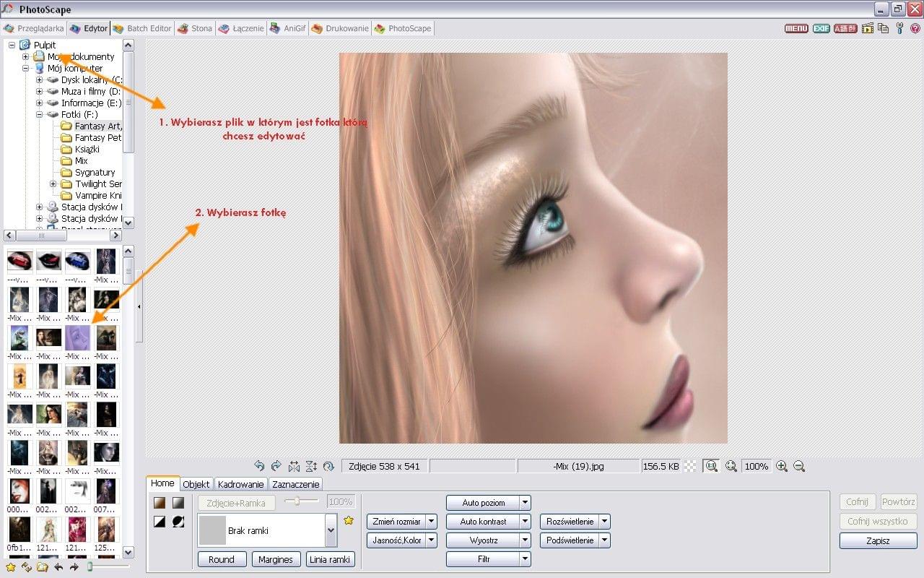Rotate image counter-clockwise with left arrow icon

(259, 466)
